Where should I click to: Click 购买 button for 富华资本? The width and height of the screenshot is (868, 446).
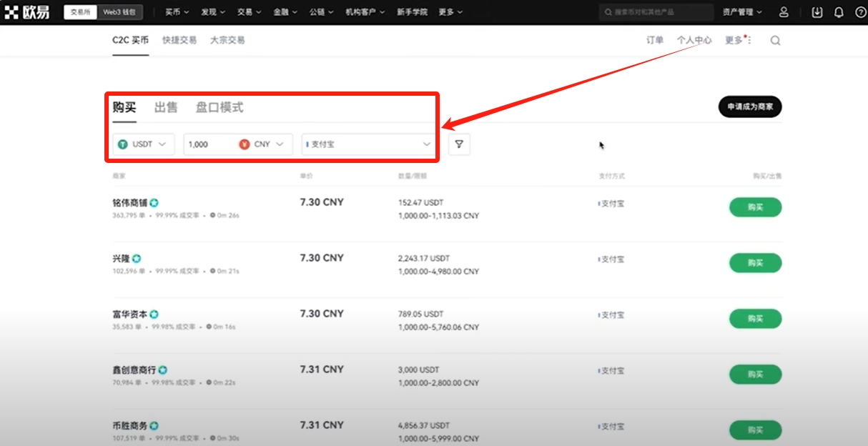(x=756, y=319)
